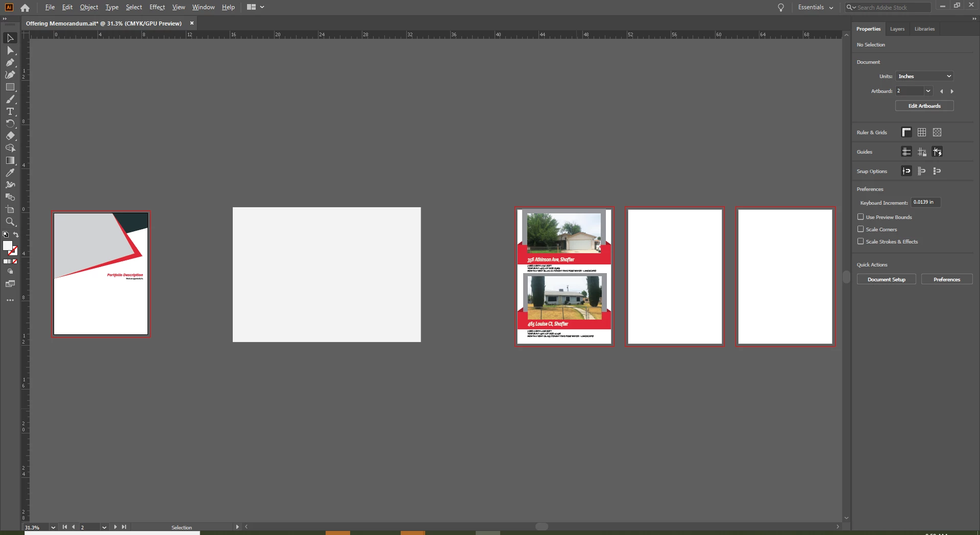The image size is (980, 535).
Task: Go to next artboard in Properties
Action: [x=952, y=91]
